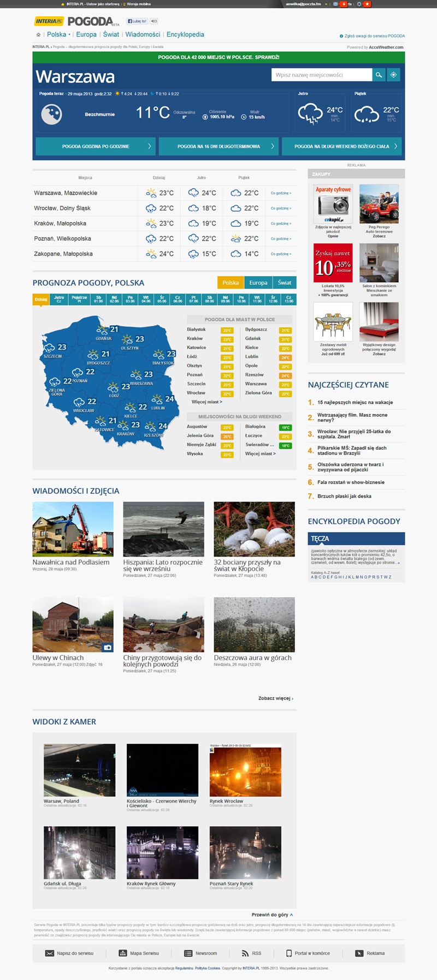Open the Zobacz więcej news link
The height and width of the screenshot is (980, 437).
click(x=276, y=698)
